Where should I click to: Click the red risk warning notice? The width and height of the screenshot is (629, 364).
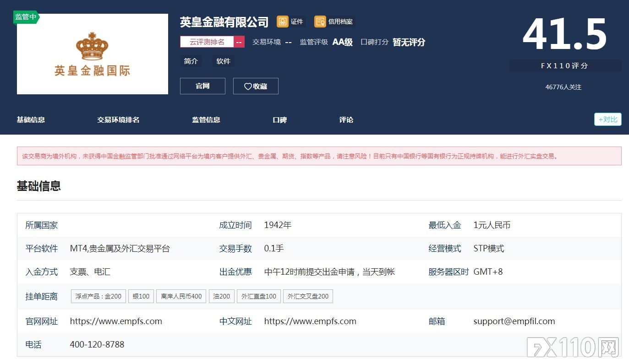(x=319, y=156)
